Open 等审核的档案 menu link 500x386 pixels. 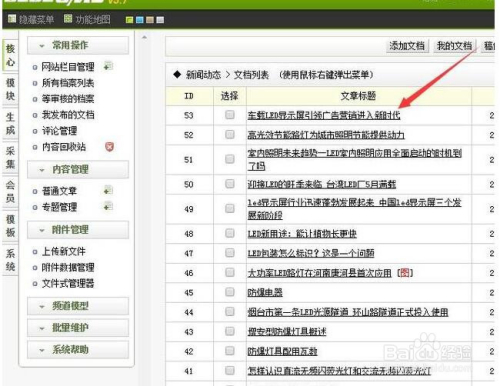coord(68,99)
